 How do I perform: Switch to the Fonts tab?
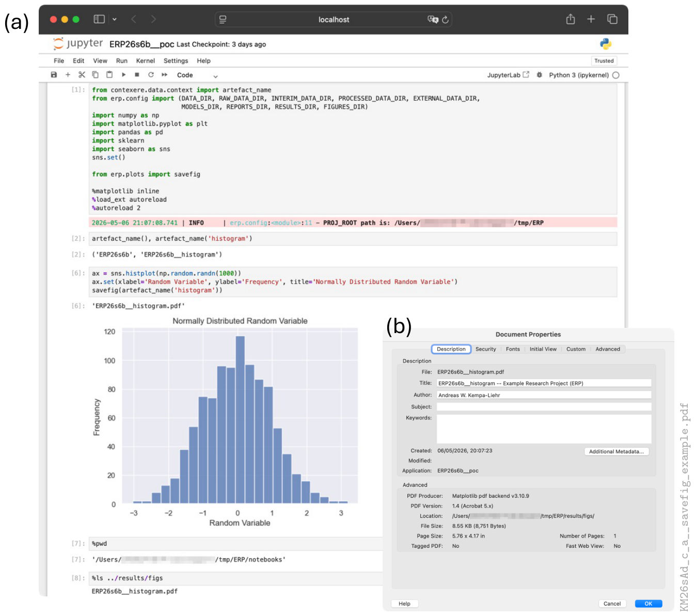click(x=513, y=349)
